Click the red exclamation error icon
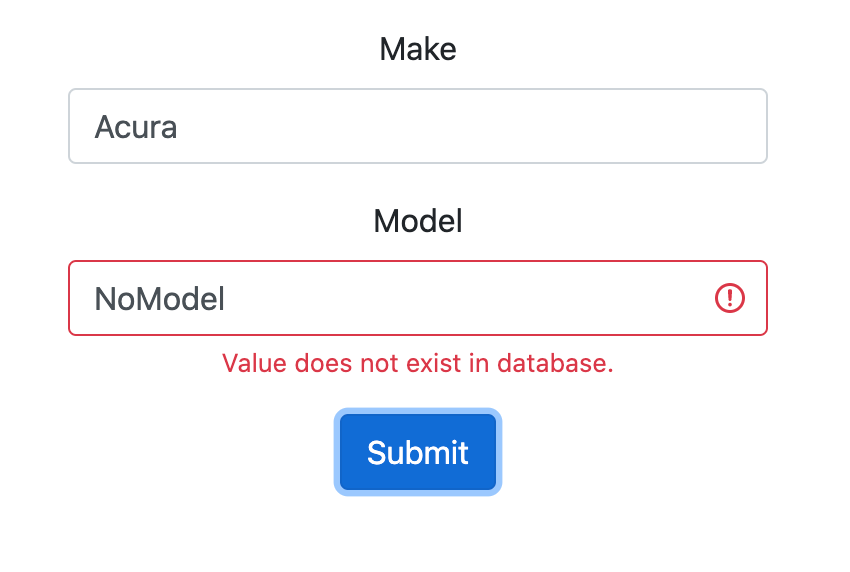Viewport: 850px width, 572px height. [x=729, y=298]
